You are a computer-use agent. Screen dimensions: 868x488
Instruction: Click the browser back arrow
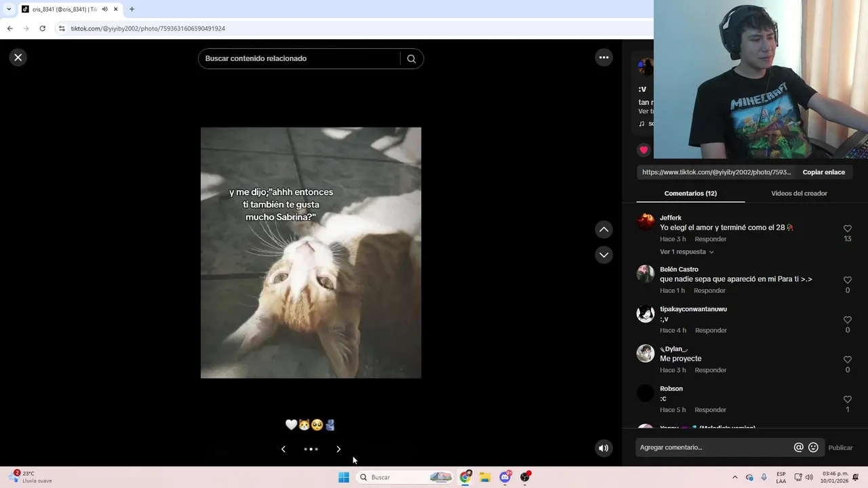(x=9, y=28)
